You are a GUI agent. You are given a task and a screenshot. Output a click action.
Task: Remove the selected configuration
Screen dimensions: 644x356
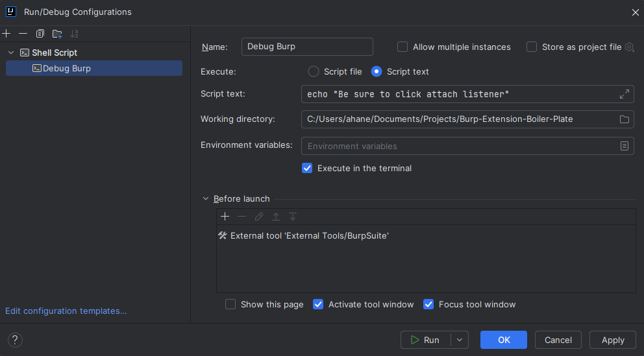point(23,34)
